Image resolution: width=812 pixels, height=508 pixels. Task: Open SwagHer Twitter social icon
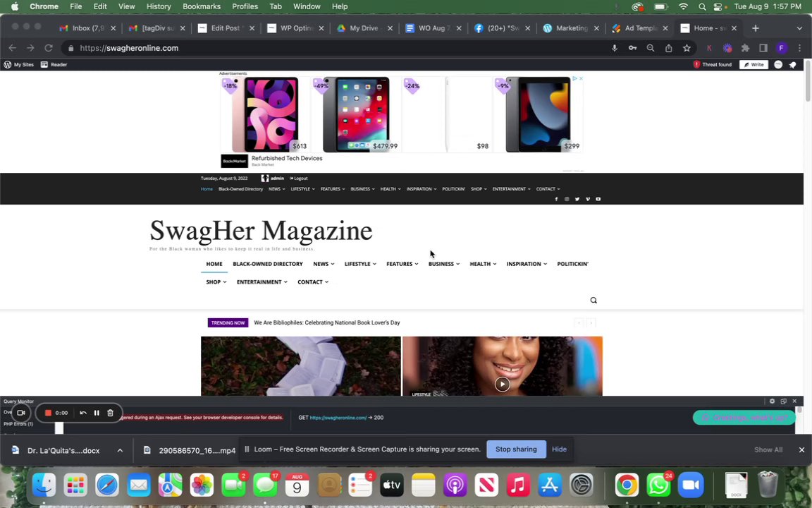click(577, 199)
